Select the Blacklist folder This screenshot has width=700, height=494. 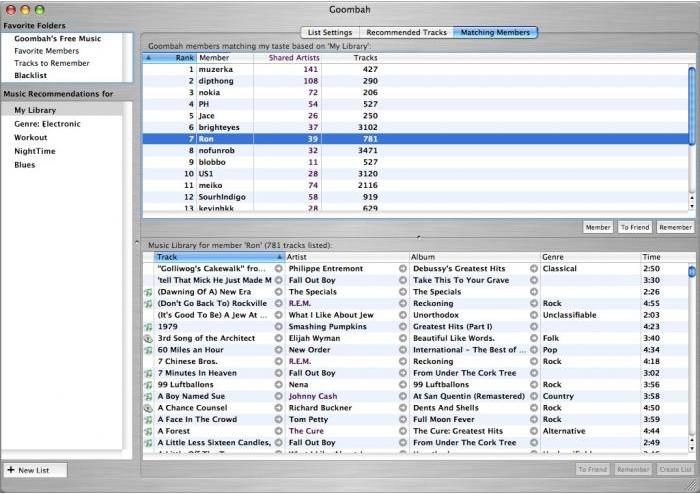coord(30,75)
